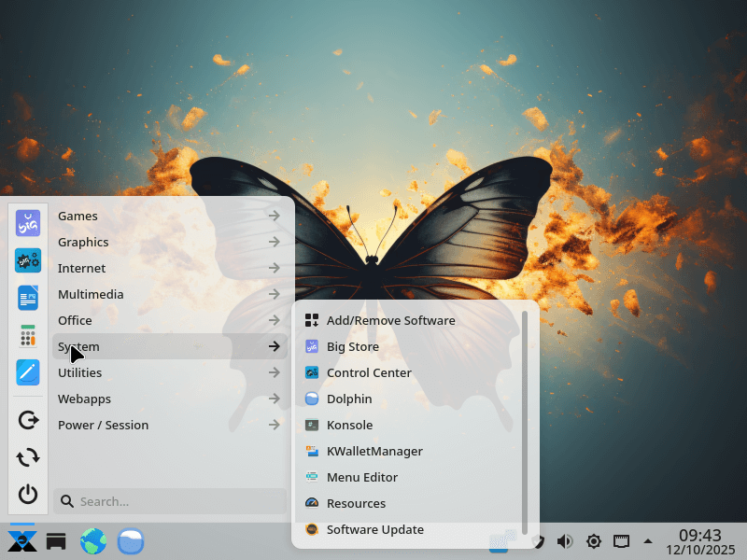This screenshot has height=560, width=747.
Task: Show hidden system tray icons arrow
Action: click(648, 541)
